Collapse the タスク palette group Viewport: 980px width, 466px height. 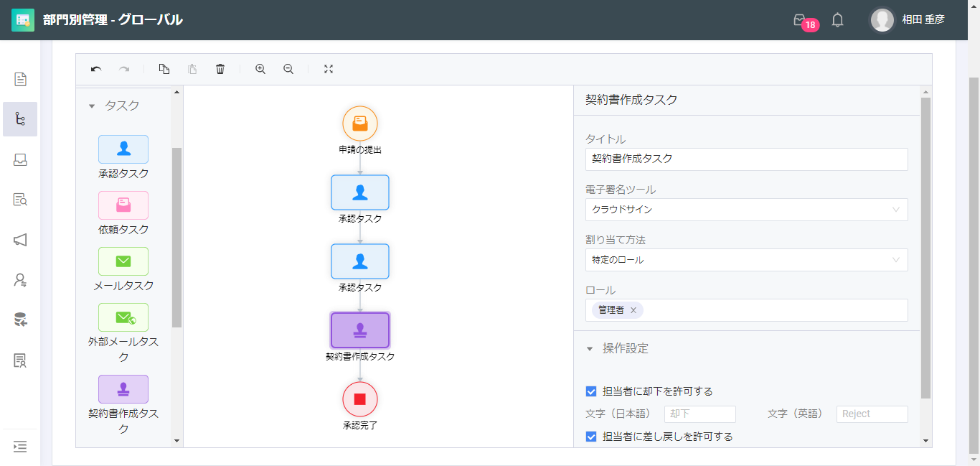[x=92, y=106]
